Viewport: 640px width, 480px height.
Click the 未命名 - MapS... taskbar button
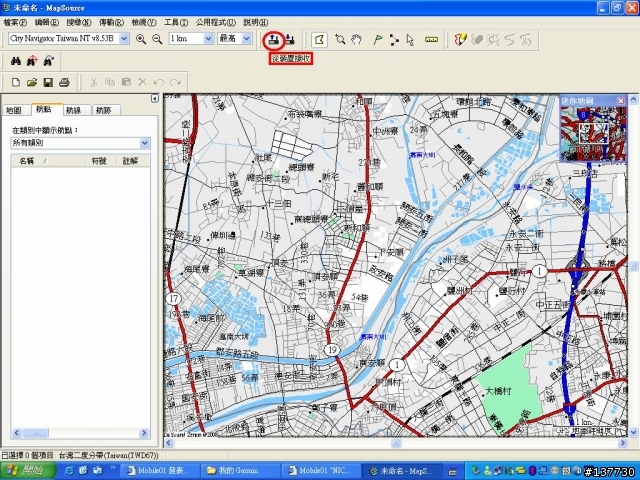pyautogui.click(x=403, y=471)
